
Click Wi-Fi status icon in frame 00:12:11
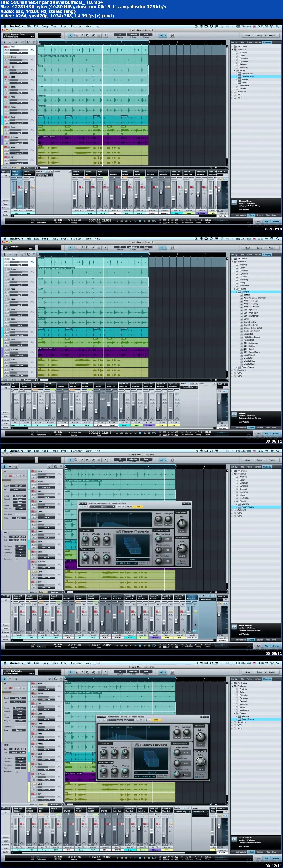(271, 663)
